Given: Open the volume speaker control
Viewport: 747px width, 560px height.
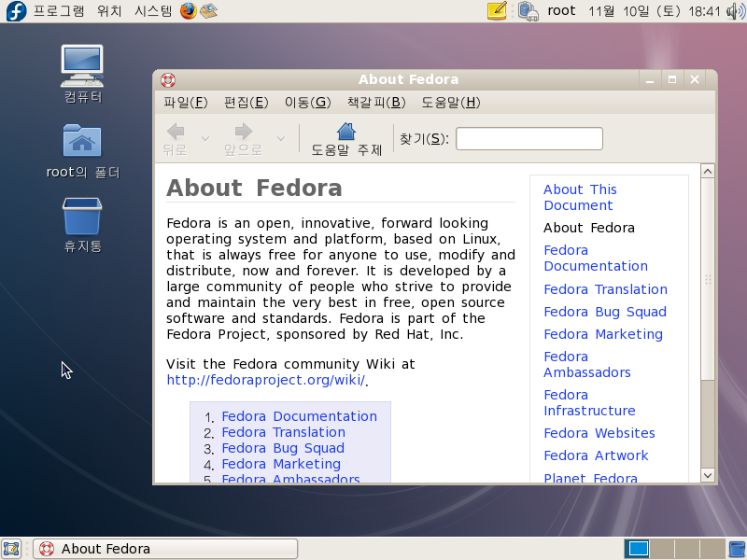Looking at the screenshot, I should [x=736, y=11].
